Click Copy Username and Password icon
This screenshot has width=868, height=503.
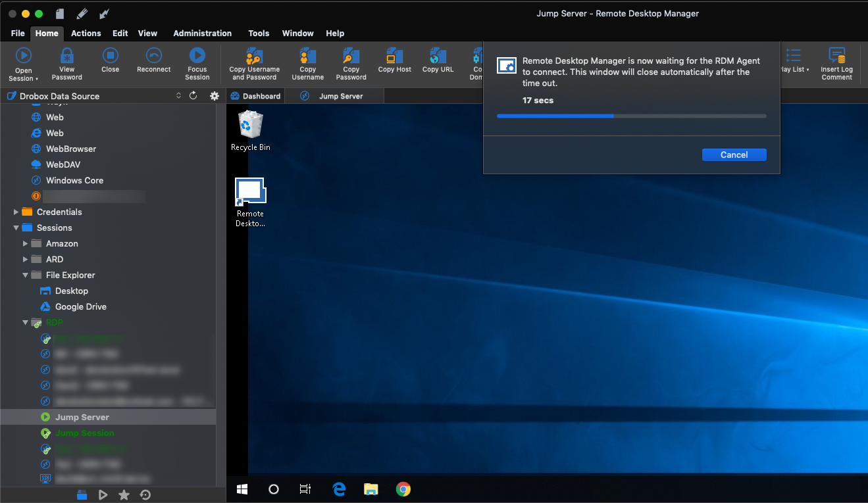tap(254, 57)
